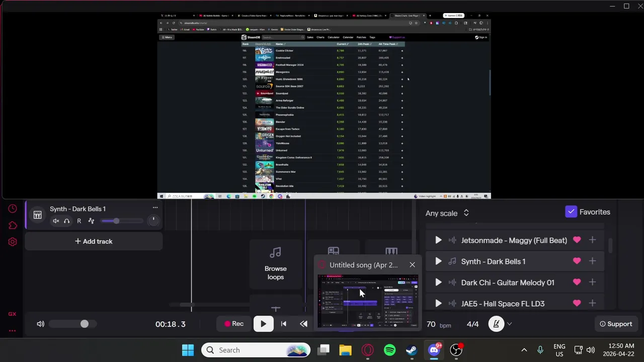This screenshot has width=644, height=362.
Task: Open the three-dot menu of Dark Bells track
Action: 155,207
